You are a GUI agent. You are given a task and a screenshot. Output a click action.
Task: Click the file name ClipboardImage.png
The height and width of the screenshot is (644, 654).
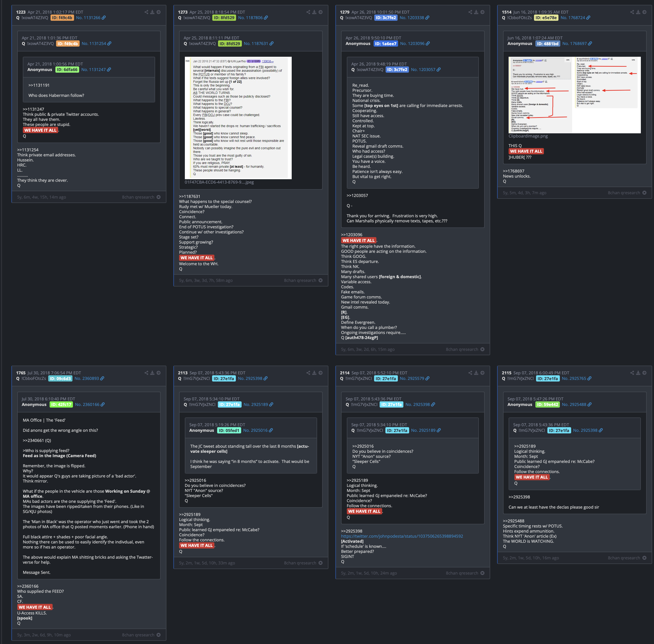coord(528,136)
